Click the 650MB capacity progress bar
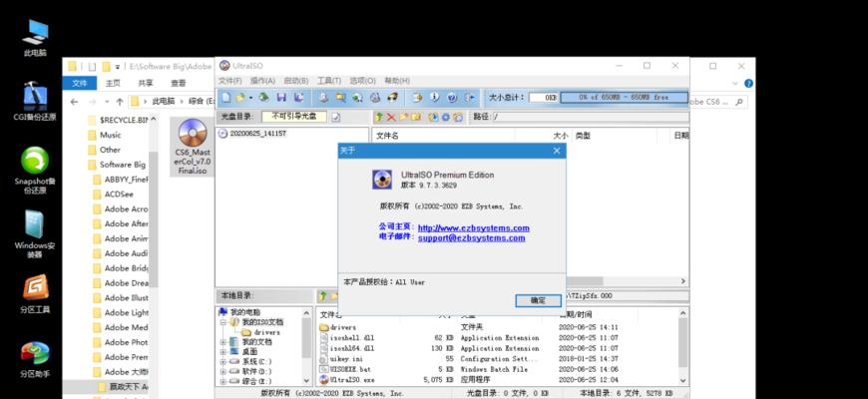Screen dimensions: 868x399 (624, 98)
